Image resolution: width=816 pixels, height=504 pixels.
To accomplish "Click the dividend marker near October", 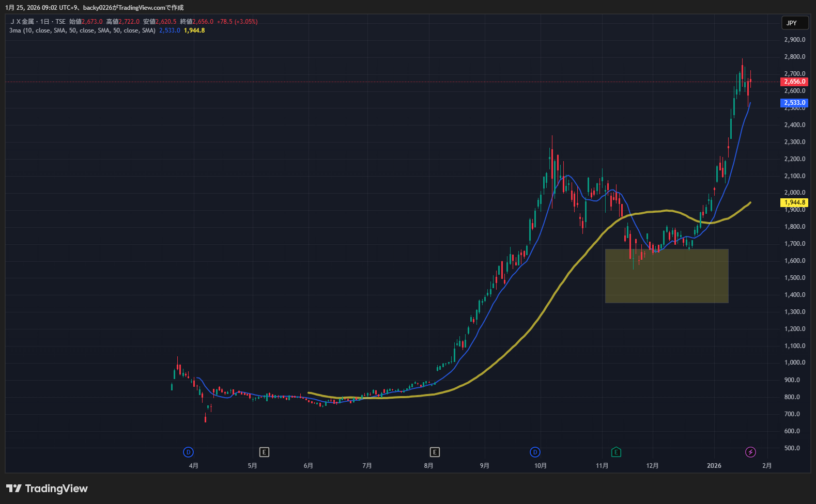I will (535, 452).
